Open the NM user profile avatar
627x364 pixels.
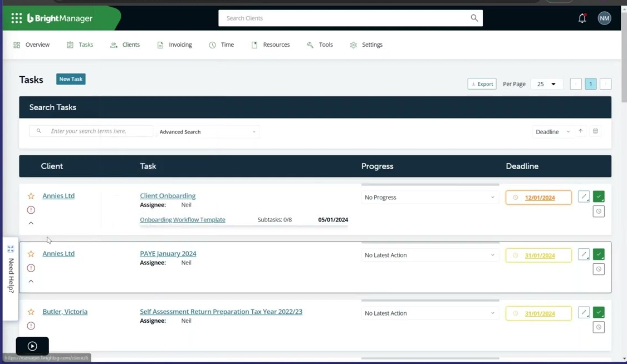604,18
